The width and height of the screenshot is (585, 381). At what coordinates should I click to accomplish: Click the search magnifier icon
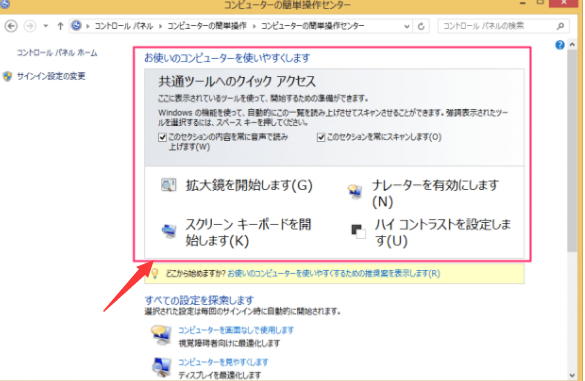pyautogui.click(x=560, y=26)
